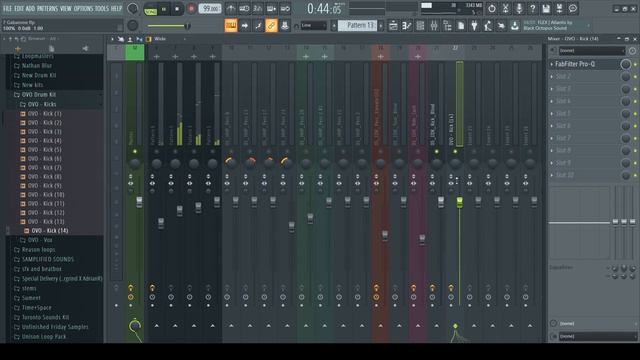Screen dimensions: 640x360
Task: Click the floppy disk save icon
Action: point(546,8)
